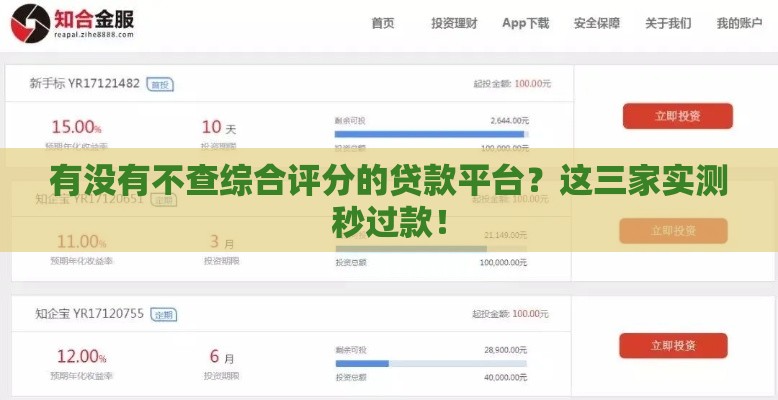Viewport: 778px width, 400px height.
Task: Click the YR17120755 remaining-amount progress bar
Action: 431,364
